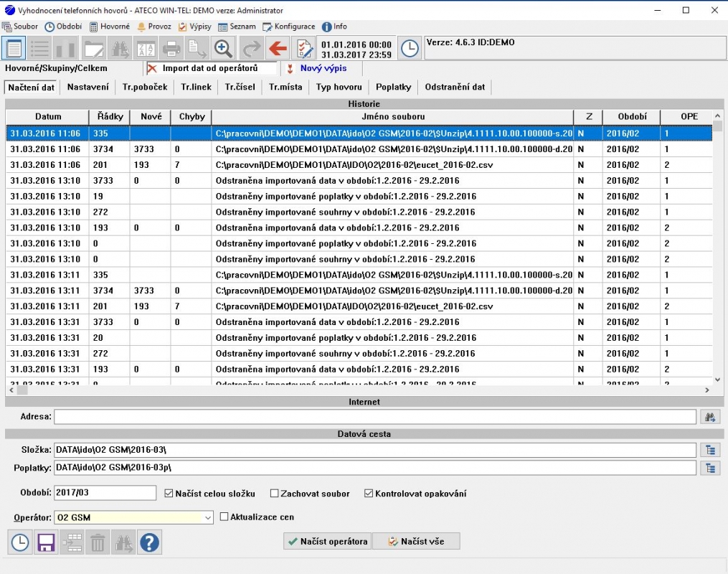
Task: Open the Období menu
Action: coord(64,27)
